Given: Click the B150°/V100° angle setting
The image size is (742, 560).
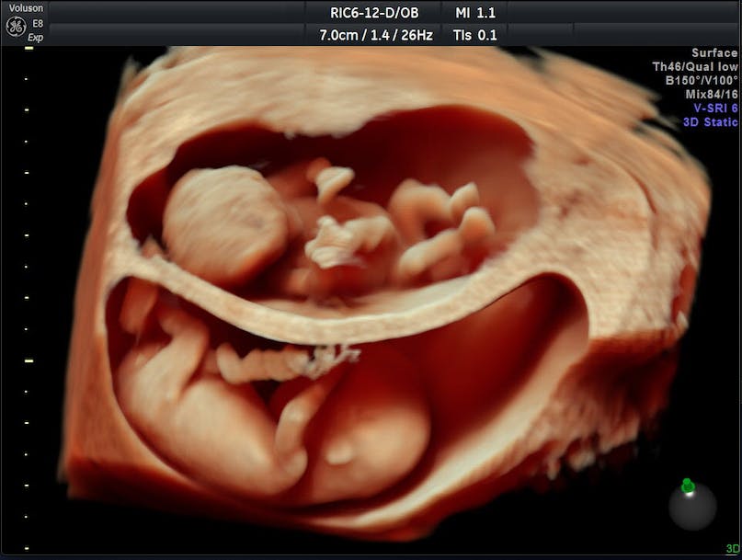Looking at the screenshot, I should coord(700,80).
